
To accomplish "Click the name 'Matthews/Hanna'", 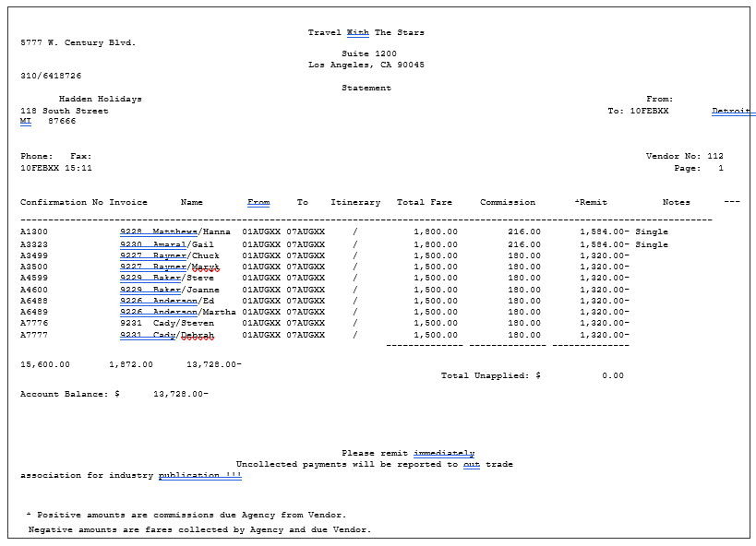I will click(x=191, y=231).
